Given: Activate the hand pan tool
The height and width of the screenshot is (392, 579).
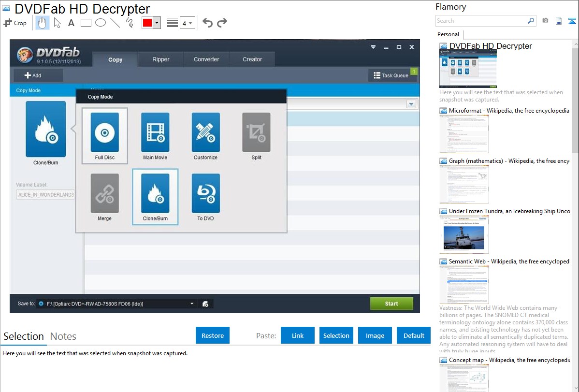Looking at the screenshot, I should point(42,23).
